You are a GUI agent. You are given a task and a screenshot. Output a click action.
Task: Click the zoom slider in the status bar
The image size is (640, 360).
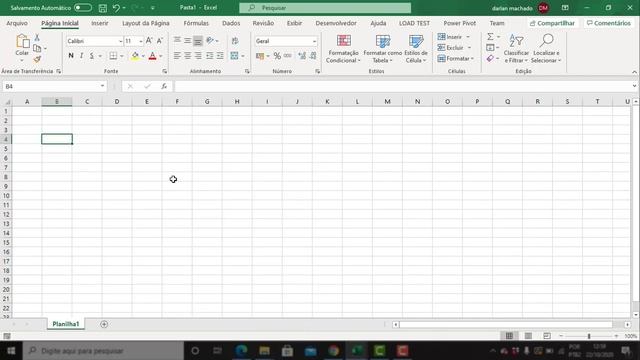pyautogui.click(x=589, y=336)
